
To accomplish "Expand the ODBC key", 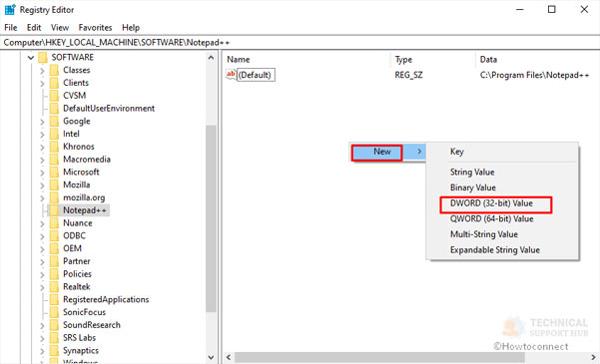I will point(43,236).
